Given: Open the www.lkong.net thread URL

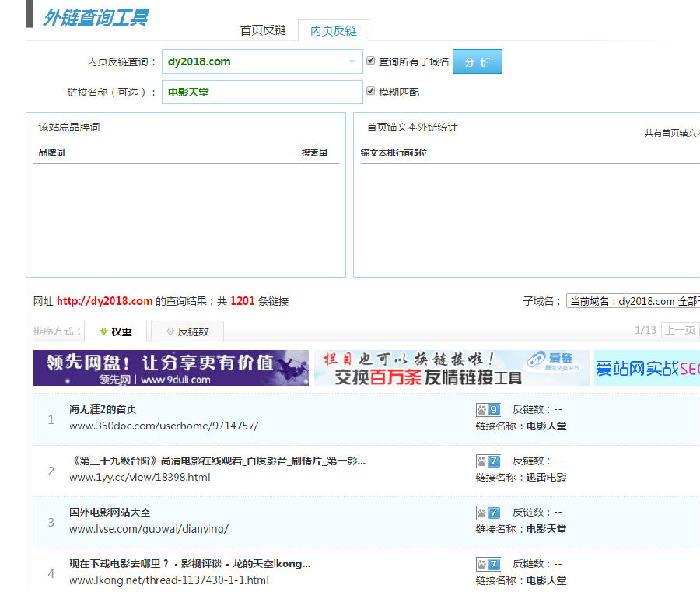Looking at the screenshot, I should 169,580.
